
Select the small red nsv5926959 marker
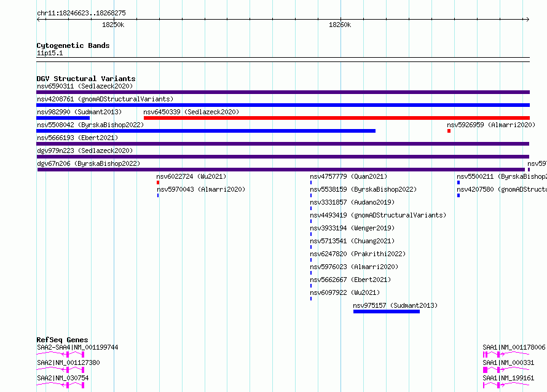(449, 131)
